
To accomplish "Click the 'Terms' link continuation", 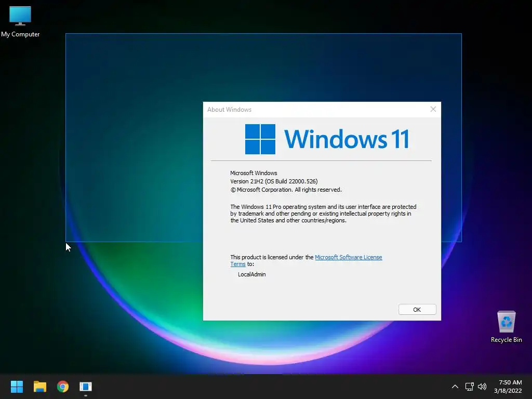I will coord(238,264).
